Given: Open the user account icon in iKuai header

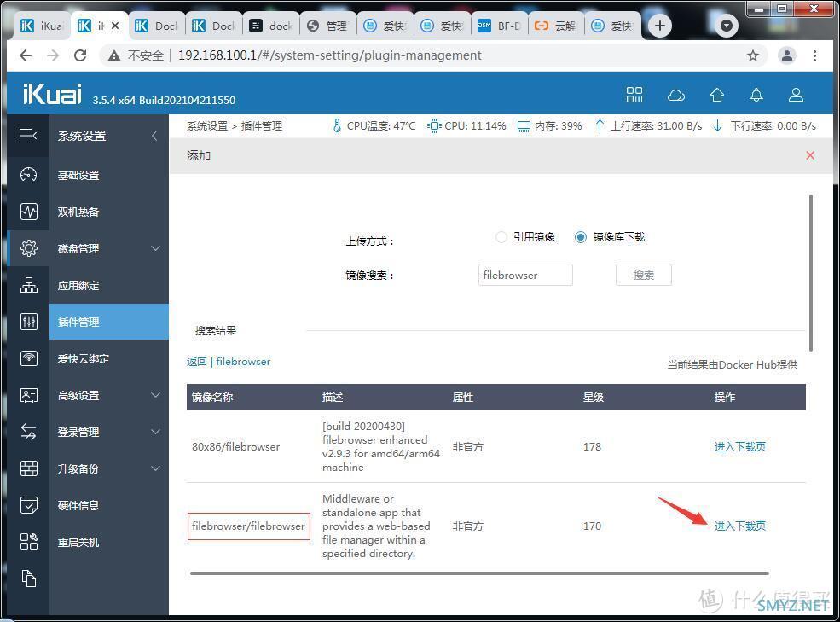Looking at the screenshot, I should [796, 95].
